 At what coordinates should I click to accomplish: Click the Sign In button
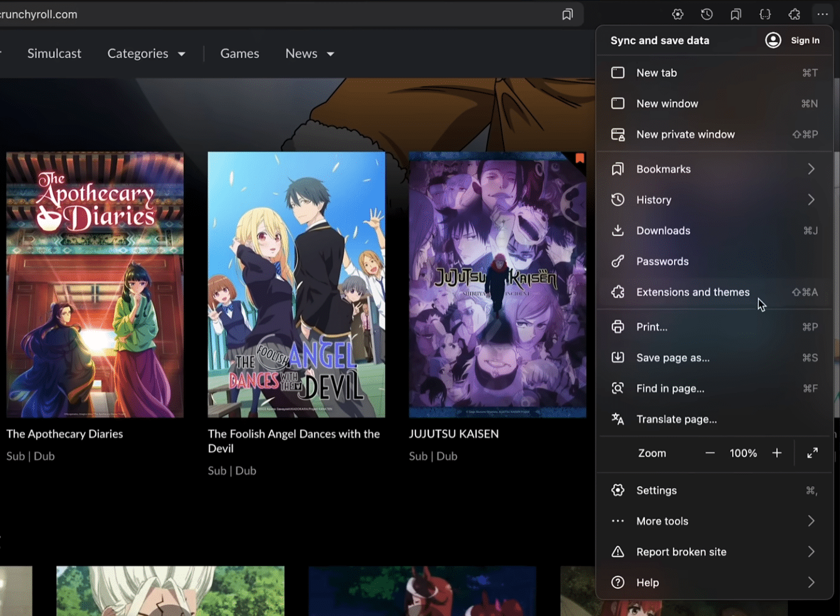click(x=805, y=40)
